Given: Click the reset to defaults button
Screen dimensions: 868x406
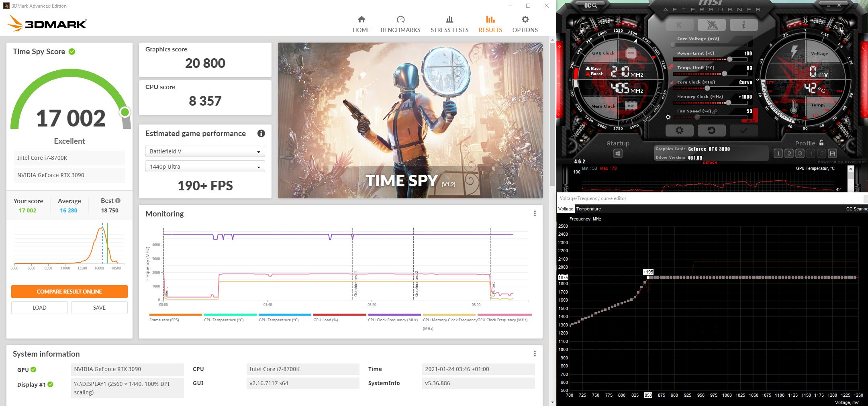Looking at the screenshot, I should [x=711, y=131].
